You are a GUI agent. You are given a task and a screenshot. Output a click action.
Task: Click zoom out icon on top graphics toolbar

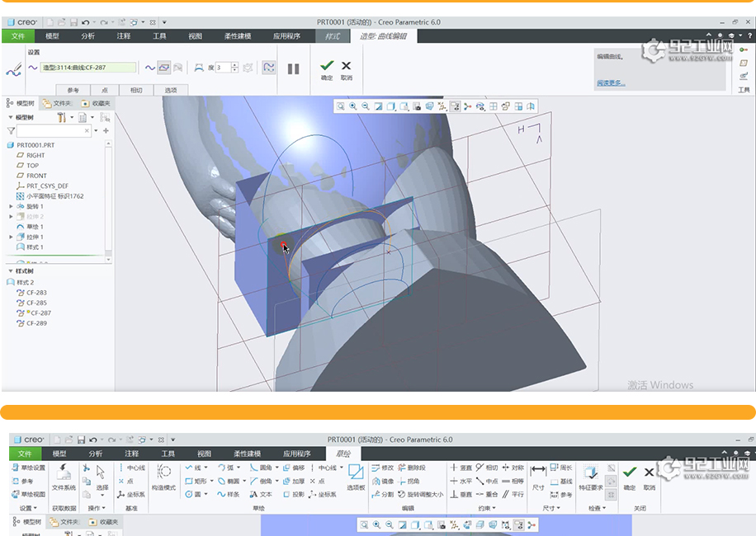(366, 106)
